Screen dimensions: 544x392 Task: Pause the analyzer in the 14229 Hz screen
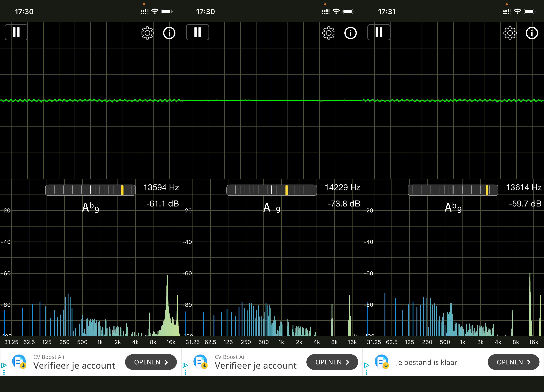[197, 32]
